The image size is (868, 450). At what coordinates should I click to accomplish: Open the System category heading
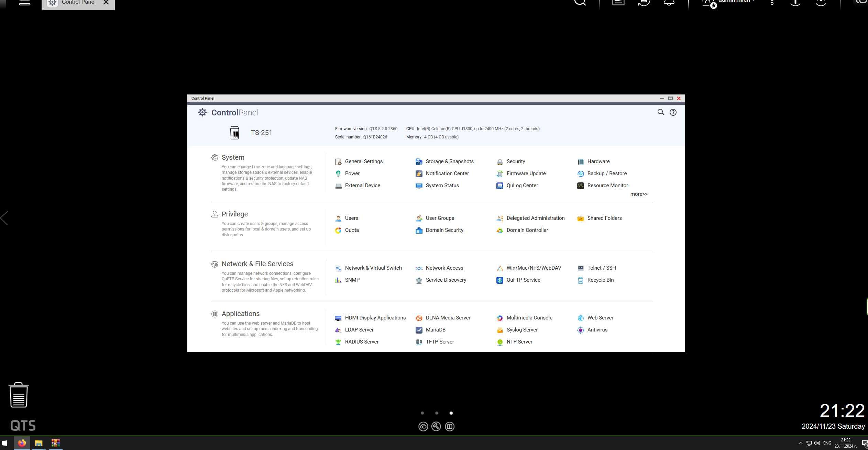[x=233, y=157]
